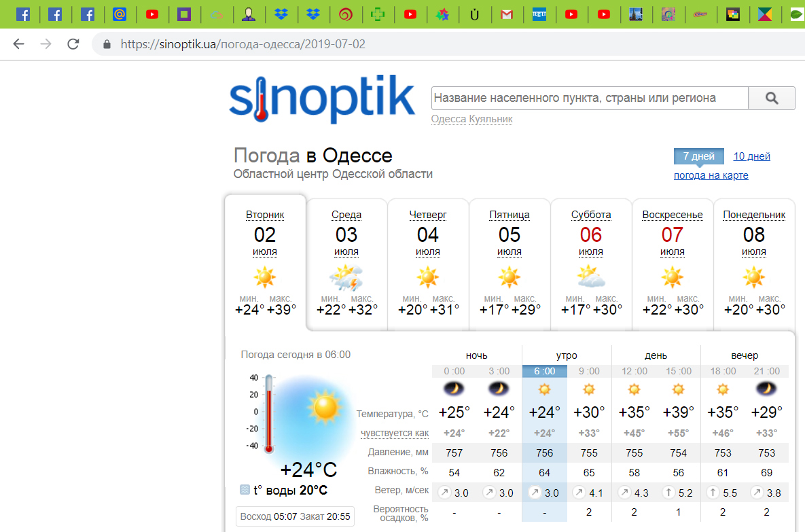Screen dimensions: 805x532
Task: Select the Вторник 02 июля tab
Action: pos(266,263)
